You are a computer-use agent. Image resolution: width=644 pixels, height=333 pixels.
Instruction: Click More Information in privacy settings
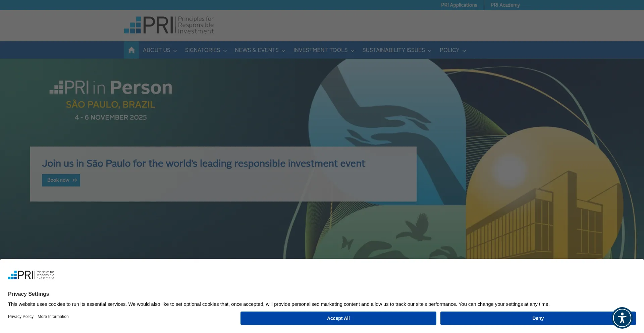[53, 317]
